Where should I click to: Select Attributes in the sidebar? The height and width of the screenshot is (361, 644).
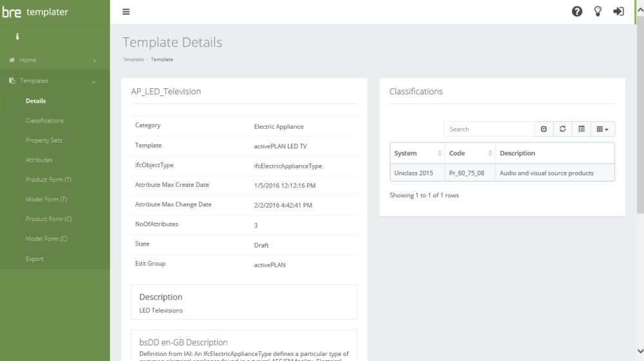pos(39,160)
